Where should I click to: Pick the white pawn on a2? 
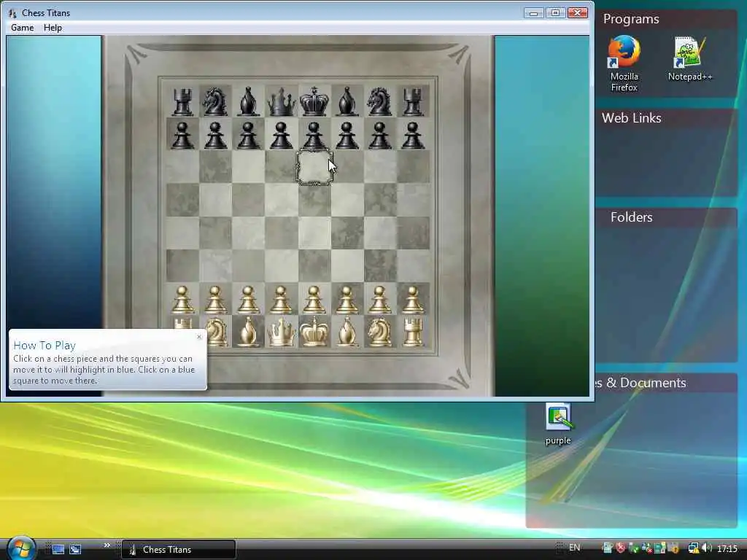(x=182, y=300)
